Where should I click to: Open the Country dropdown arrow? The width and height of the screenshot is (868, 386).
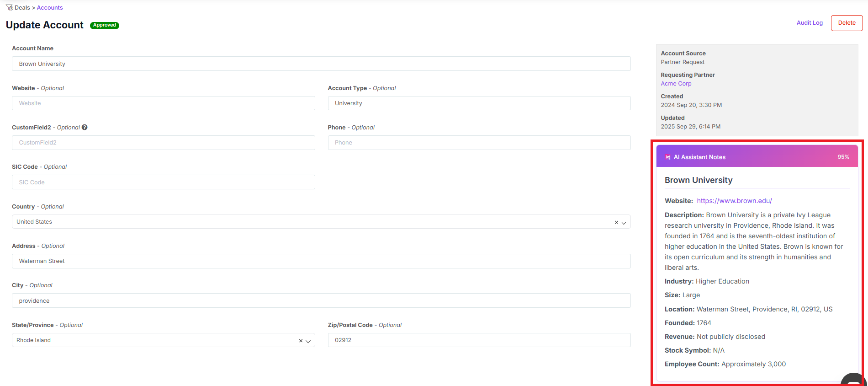[x=624, y=223]
